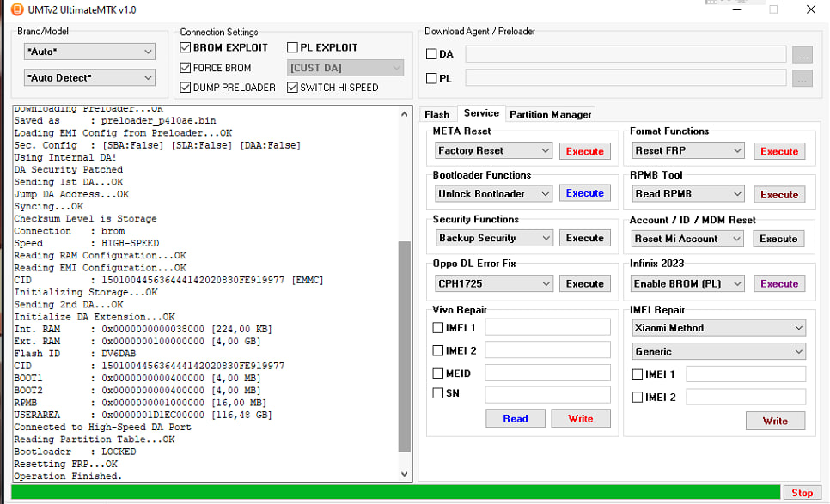Expand the Factory Reset dropdown

point(493,151)
